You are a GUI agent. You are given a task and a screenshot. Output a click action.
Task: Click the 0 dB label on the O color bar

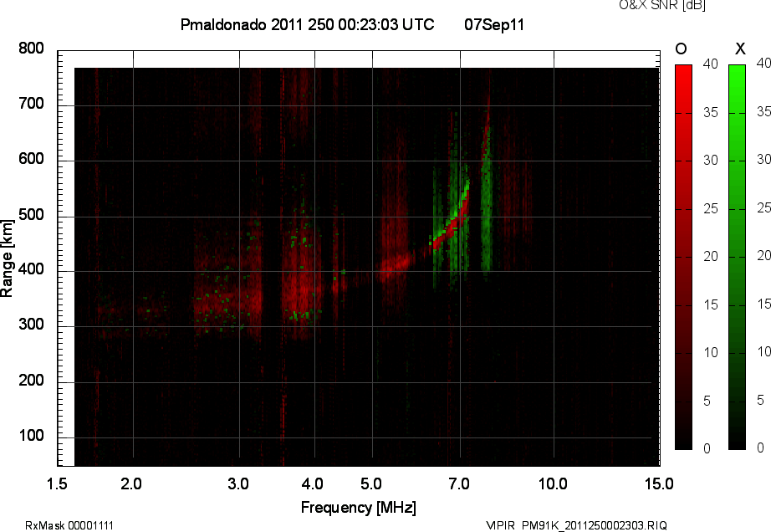point(707,448)
